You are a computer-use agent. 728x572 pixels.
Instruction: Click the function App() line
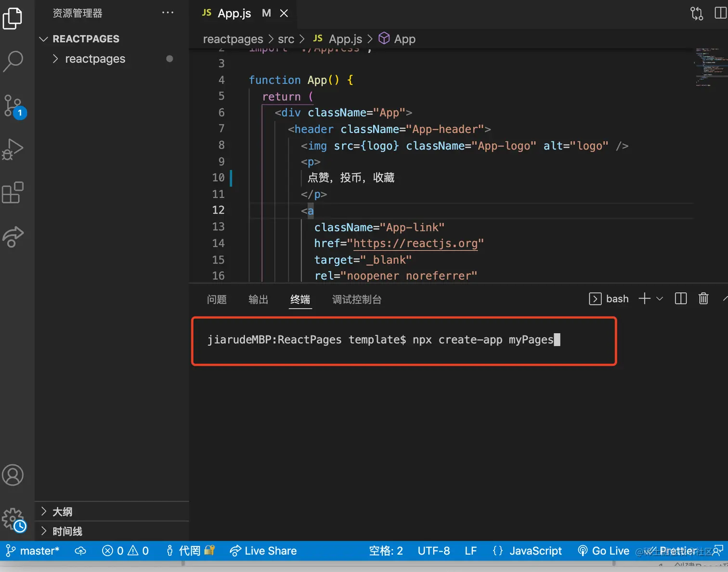tap(301, 80)
